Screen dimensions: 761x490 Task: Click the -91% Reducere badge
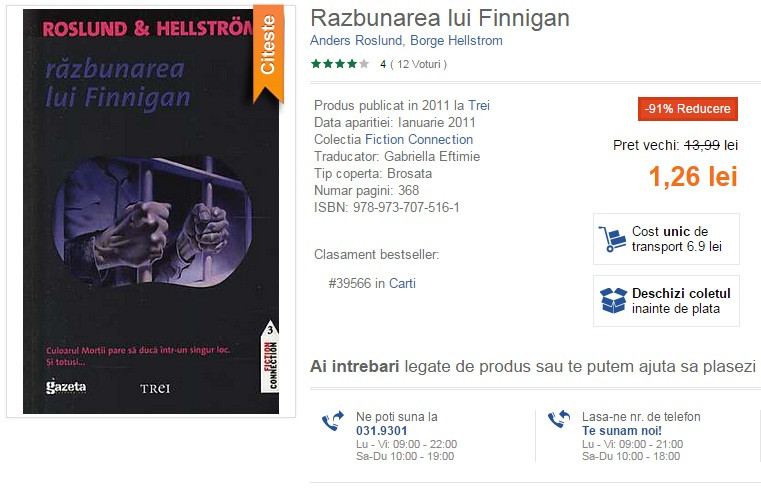click(688, 109)
